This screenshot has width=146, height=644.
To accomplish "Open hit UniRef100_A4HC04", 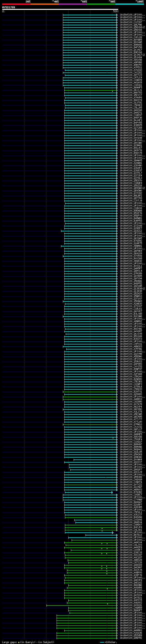I will click(x=131, y=543).
